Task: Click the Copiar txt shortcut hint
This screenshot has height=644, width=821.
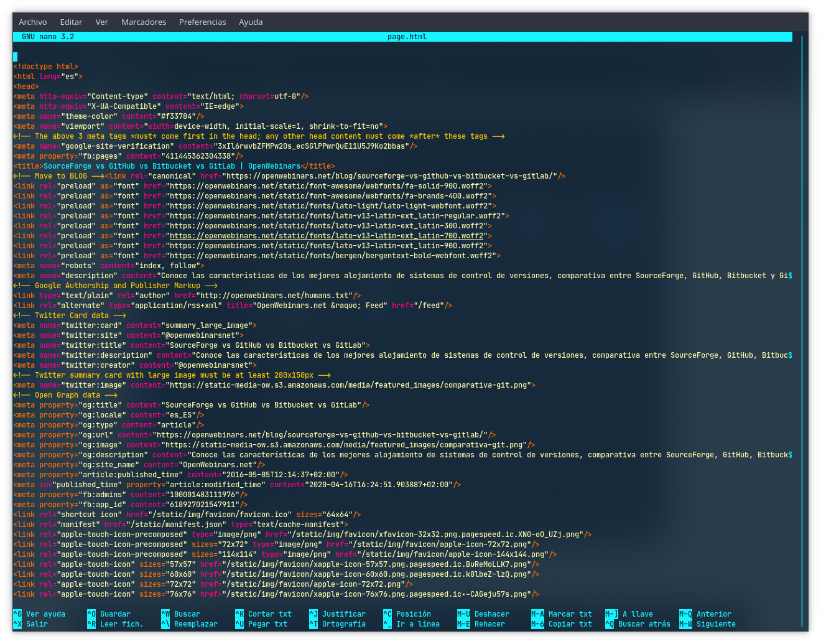Action: click(562, 624)
